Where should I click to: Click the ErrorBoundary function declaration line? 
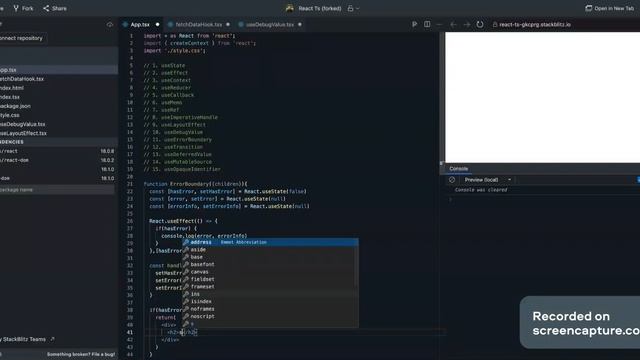point(196,184)
